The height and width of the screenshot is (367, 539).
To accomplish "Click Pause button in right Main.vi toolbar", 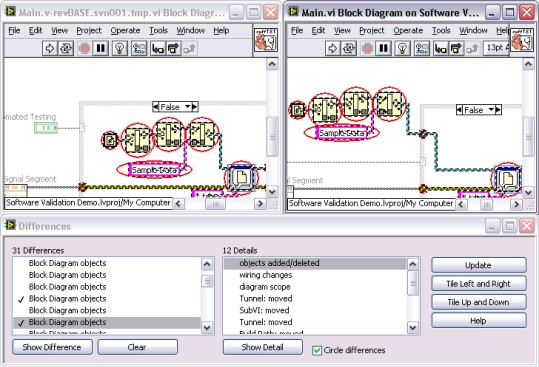I will point(384,48).
